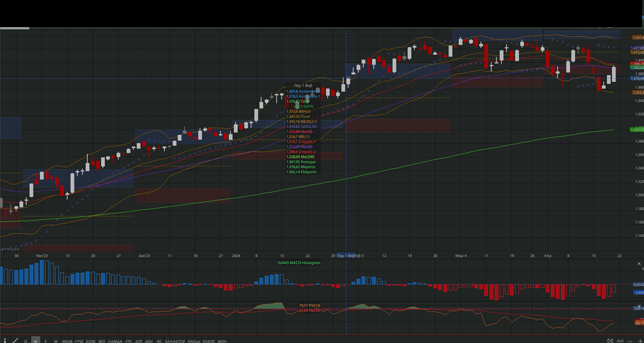This screenshot has width=644, height=343.
Task: Load the ΒΙΟ symbol chart
Action: tap(102, 341)
